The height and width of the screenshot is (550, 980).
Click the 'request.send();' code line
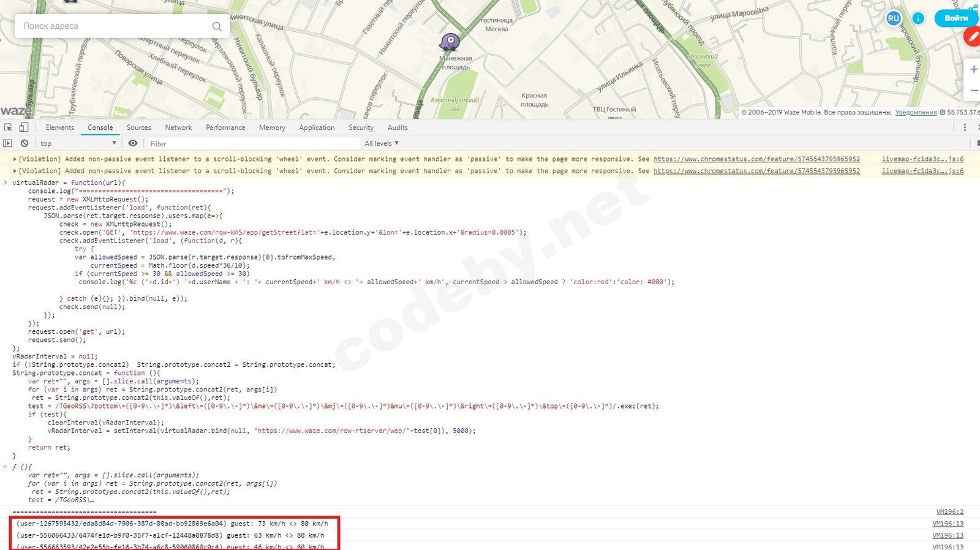pos(57,340)
